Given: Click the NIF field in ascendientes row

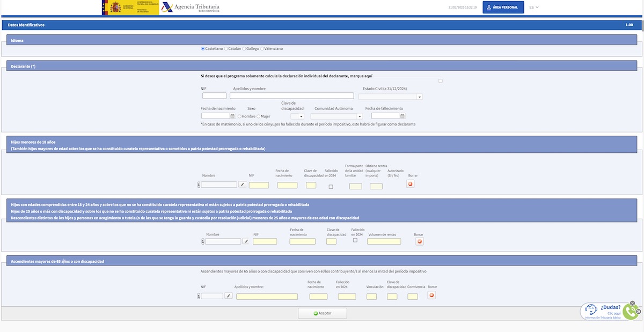Looking at the screenshot, I should pos(212,296).
